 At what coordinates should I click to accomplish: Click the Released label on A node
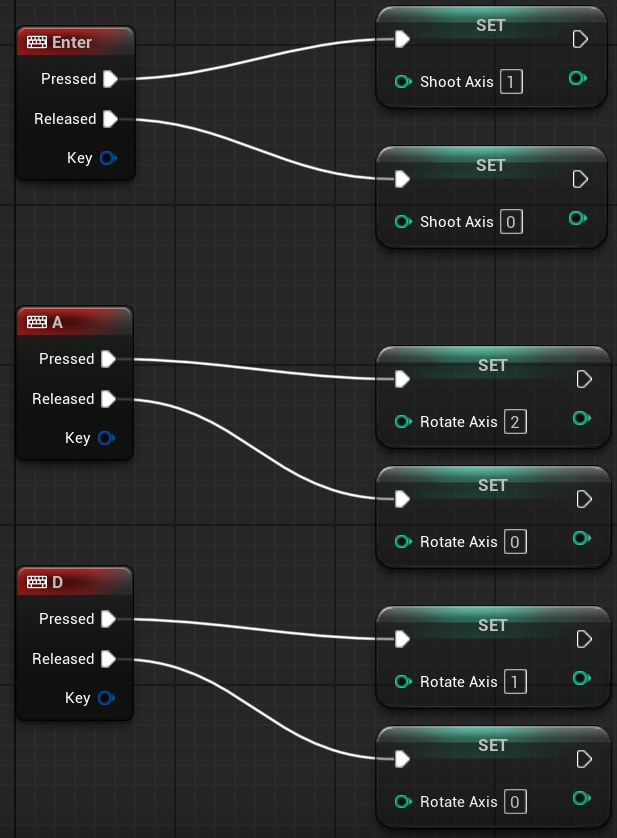63,399
